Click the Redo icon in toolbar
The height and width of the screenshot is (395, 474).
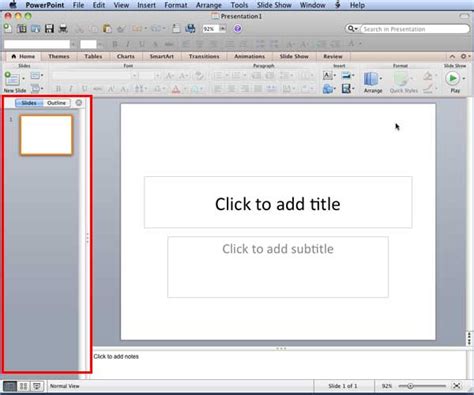(156, 29)
